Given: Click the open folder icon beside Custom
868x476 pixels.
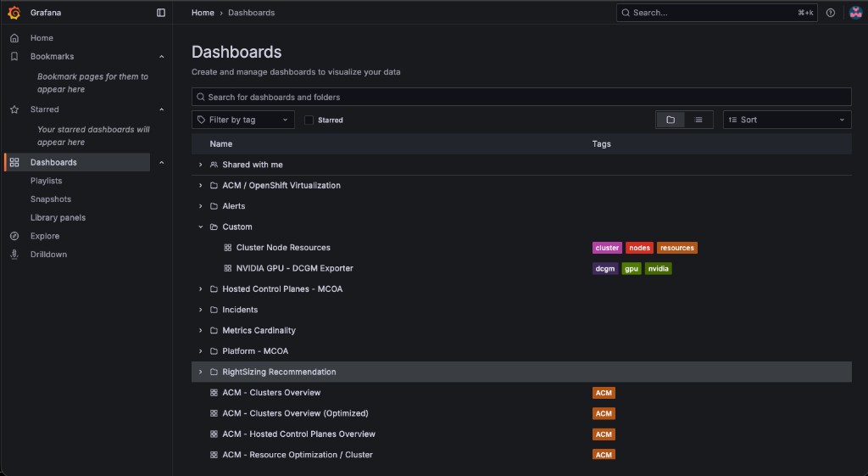Looking at the screenshot, I should click(214, 227).
